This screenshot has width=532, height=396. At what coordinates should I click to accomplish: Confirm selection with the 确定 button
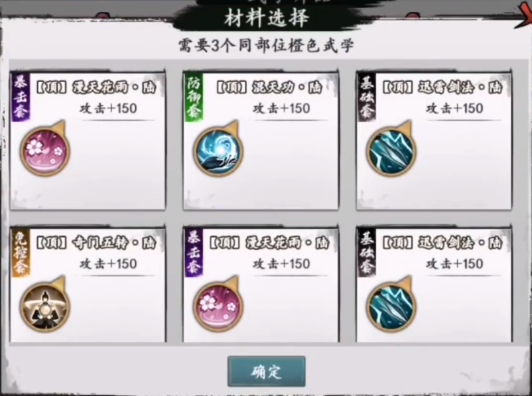point(267,371)
